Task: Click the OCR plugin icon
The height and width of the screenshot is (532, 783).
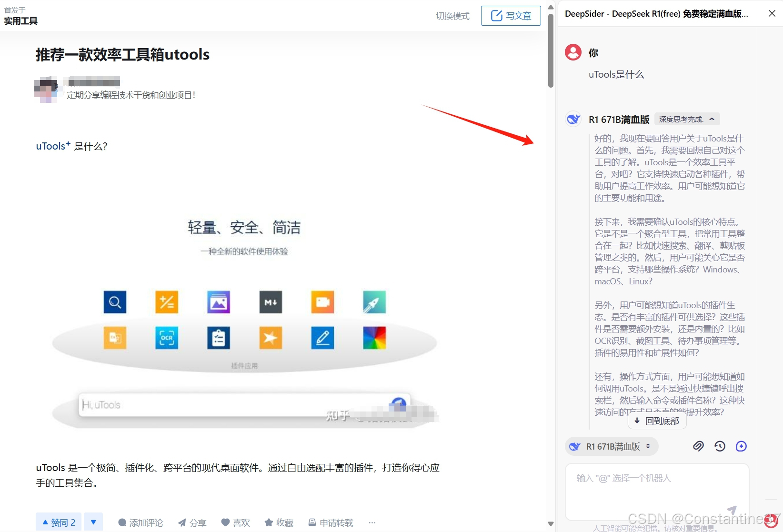Action: (x=167, y=338)
